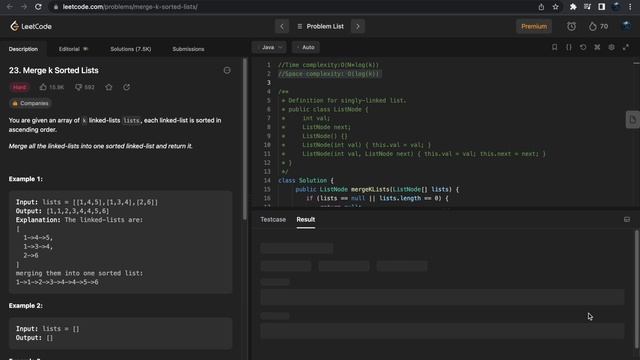Click the browser address bar URL

coord(130,7)
